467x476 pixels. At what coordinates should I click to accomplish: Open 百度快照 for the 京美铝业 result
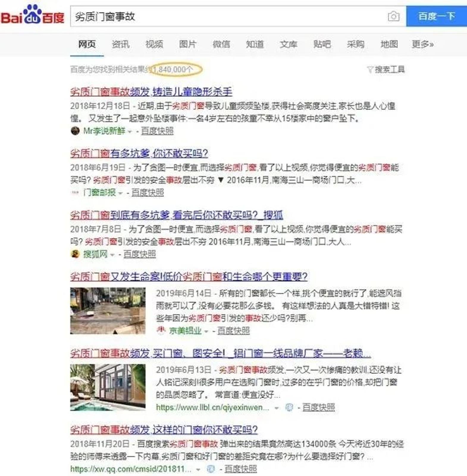click(x=233, y=331)
